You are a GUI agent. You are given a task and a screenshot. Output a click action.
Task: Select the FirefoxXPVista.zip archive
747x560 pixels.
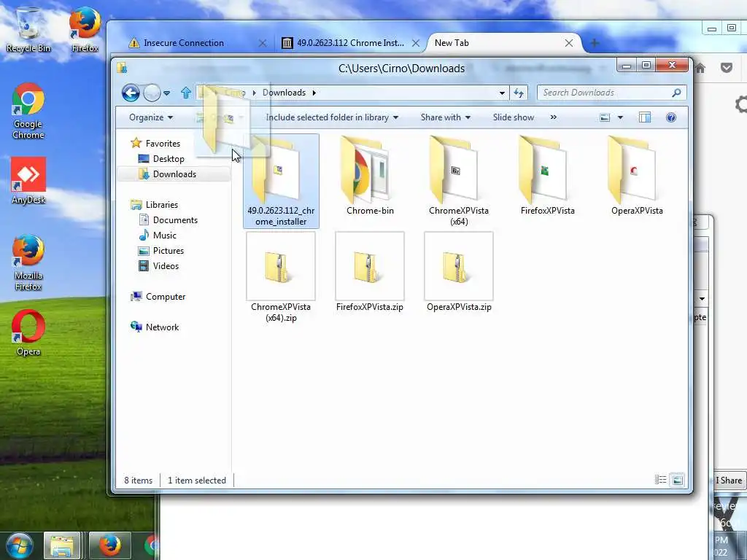pyautogui.click(x=370, y=273)
